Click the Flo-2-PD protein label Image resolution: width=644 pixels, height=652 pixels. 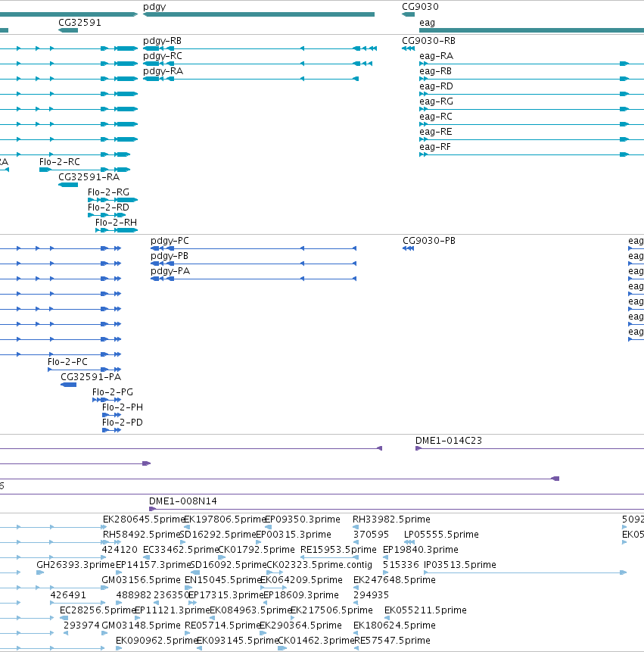click(123, 423)
